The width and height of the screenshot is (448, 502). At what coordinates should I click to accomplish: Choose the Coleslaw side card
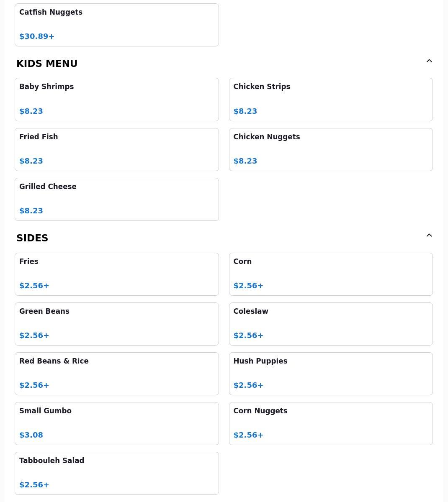tap(331, 324)
